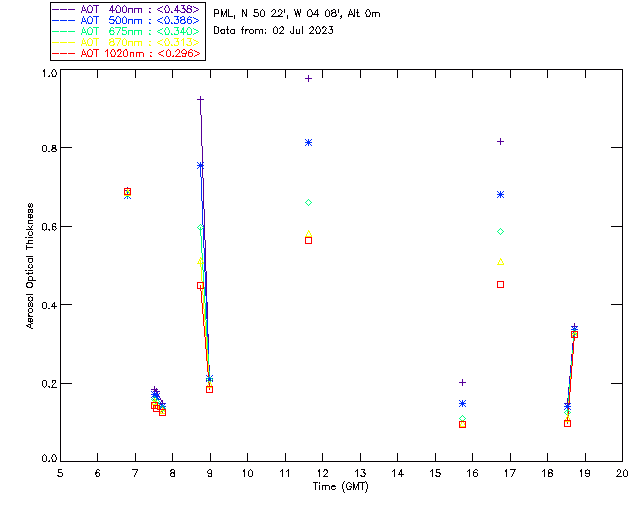Click the y-axis tick label 0.2
Screen dimensions: 640x512
(x=49, y=384)
